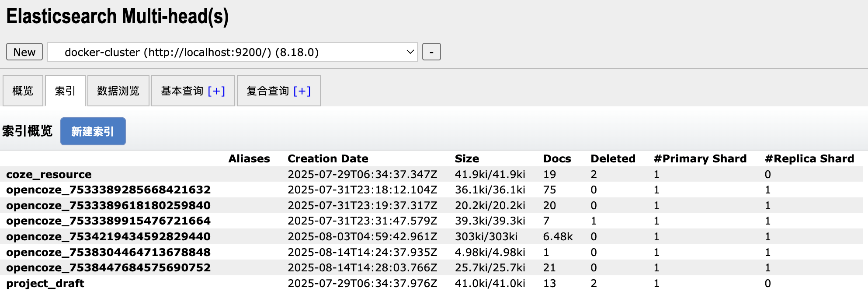Open index opencoze_7534219434592829440
This screenshot has width=868, height=302.
(108, 236)
